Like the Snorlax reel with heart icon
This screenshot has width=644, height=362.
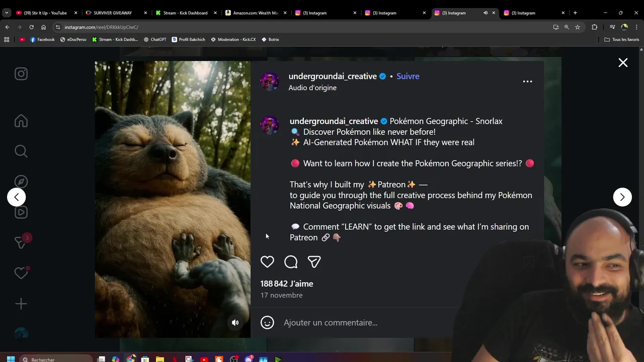(x=267, y=262)
